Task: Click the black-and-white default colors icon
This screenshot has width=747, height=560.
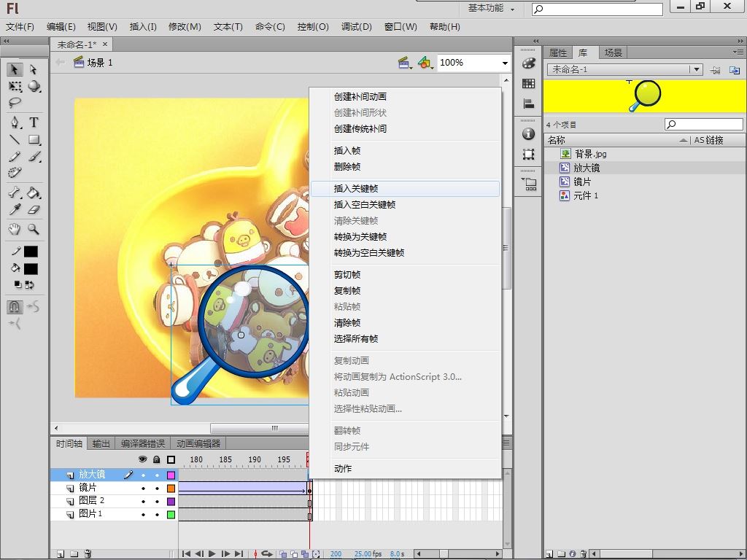Action: 18,285
